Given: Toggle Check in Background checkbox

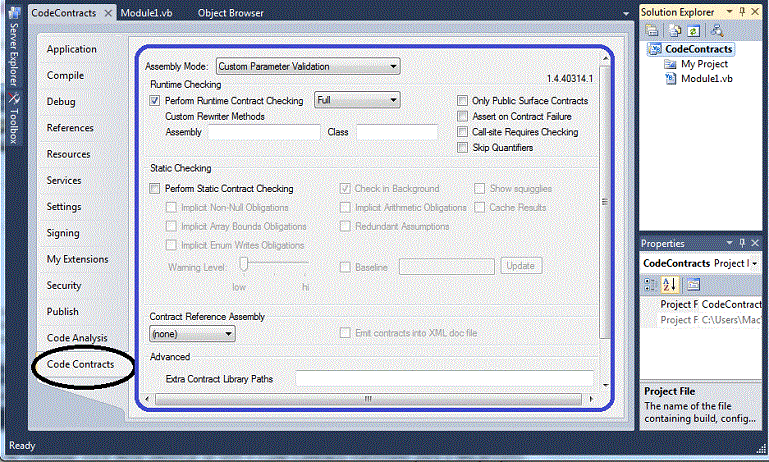Looking at the screenshot, I should (x=345, y=188).
